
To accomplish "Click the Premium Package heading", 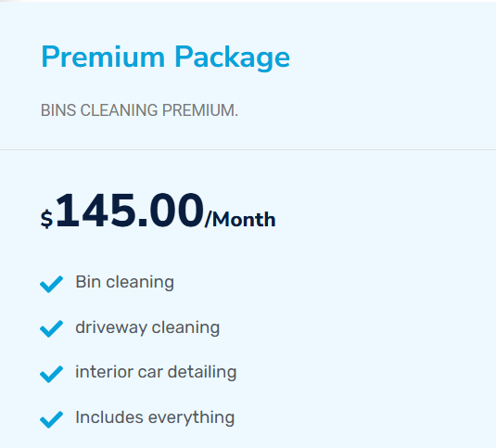I will [165, 58].
